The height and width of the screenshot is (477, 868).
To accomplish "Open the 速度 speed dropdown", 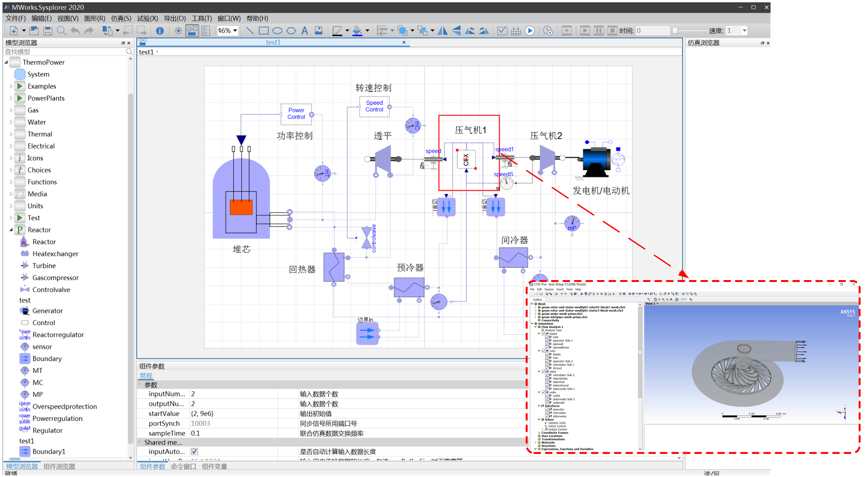I will coord(745,31).
